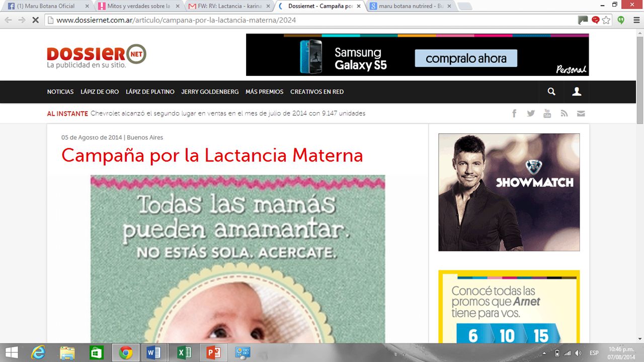Screen dimensions: 644x362
Task: Switch ESP keyboard language indicator
Action: pyautogui.click(x=594, y=353)
